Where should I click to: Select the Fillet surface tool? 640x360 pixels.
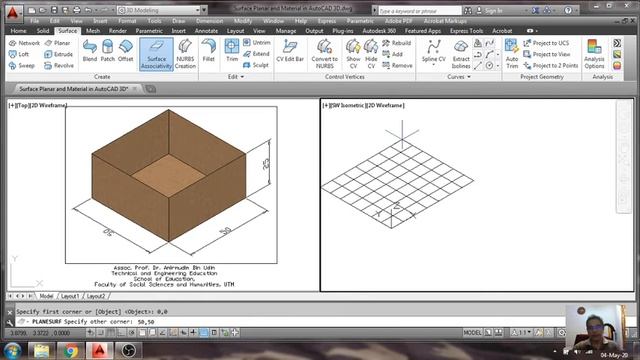coord(209,51)
